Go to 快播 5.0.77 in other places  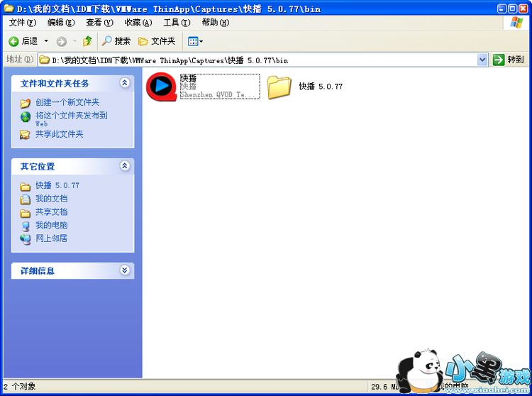57,185
